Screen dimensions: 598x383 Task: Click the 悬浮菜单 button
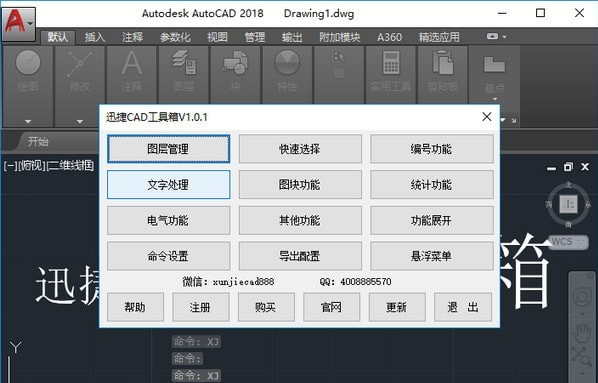432,256
